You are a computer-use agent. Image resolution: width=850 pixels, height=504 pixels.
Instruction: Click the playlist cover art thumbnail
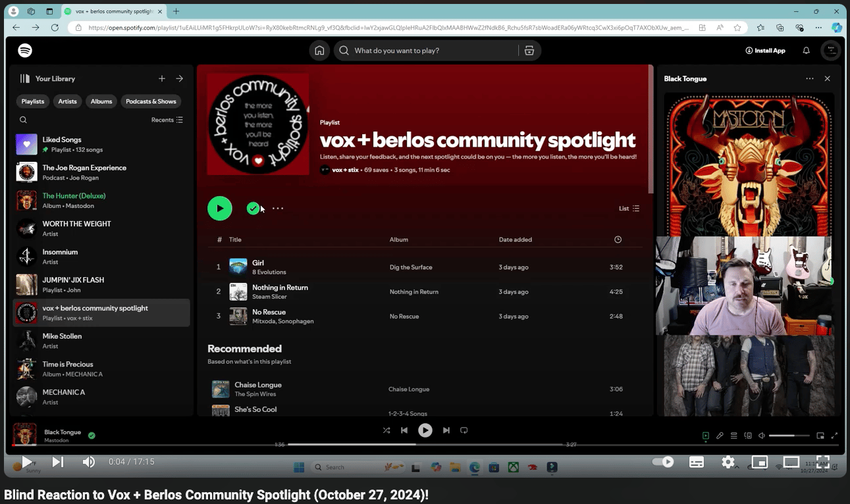click(258, 124)
